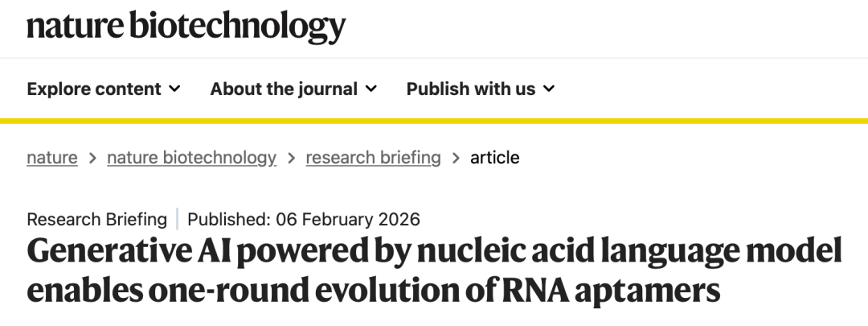The image size is (868, 326).
Task: Click the breadcrumb arrow right after nature
Action: [x=92, y=158]
